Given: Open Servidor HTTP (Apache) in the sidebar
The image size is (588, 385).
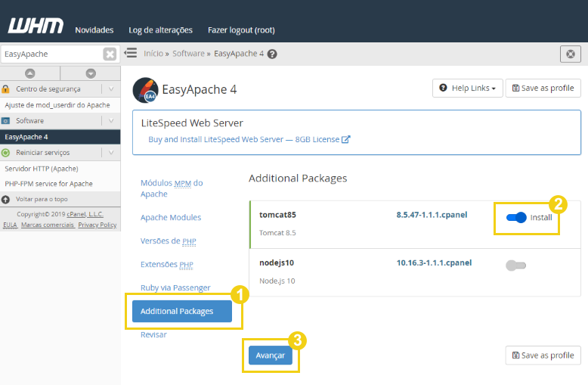Looking at the screenshot, I should [x=42, y=169].
